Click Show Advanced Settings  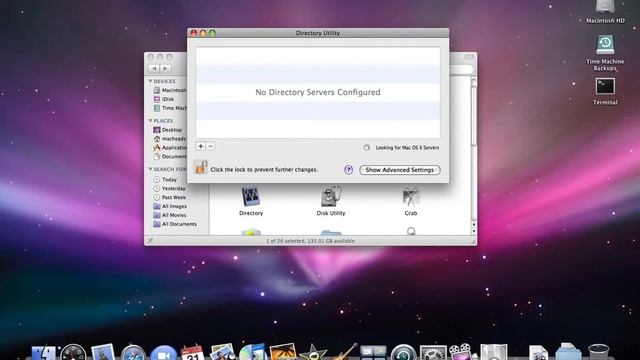pos(400,170)
